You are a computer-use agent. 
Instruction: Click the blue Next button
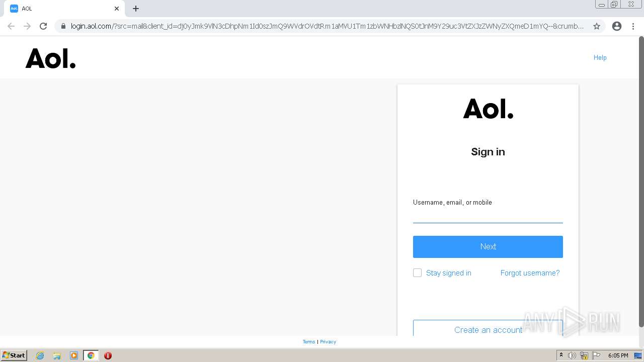click(x=488, y=247)
